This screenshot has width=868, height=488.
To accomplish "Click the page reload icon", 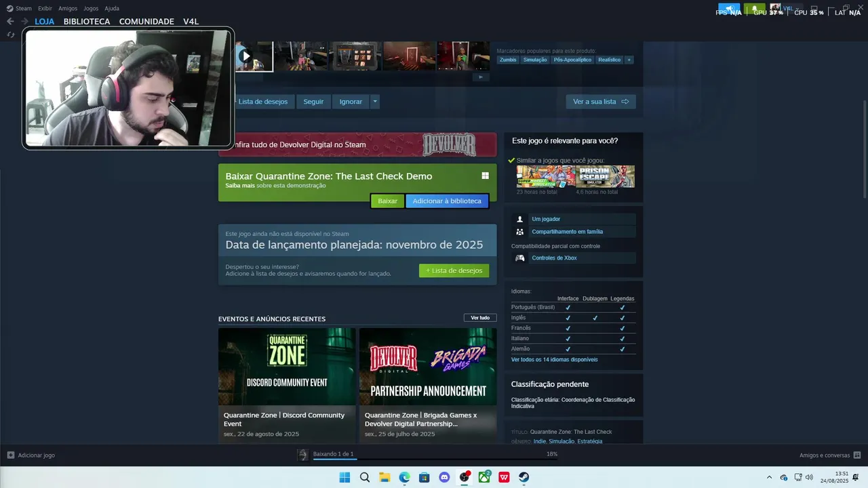I will 10,35.
